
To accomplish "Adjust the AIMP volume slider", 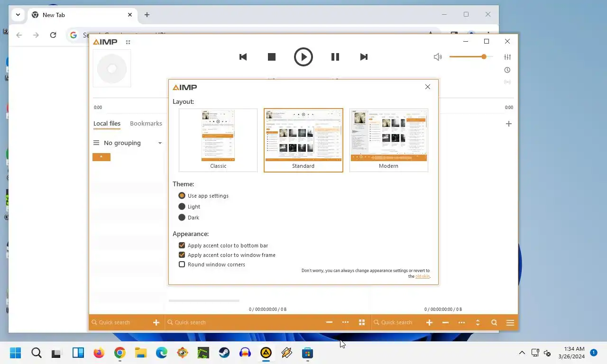I will tap(470, 57).
